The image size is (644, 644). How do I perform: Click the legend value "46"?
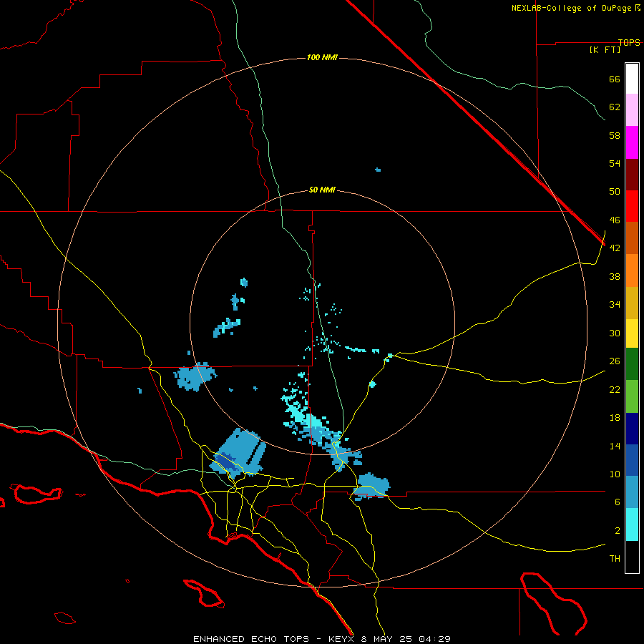[615, 220]
